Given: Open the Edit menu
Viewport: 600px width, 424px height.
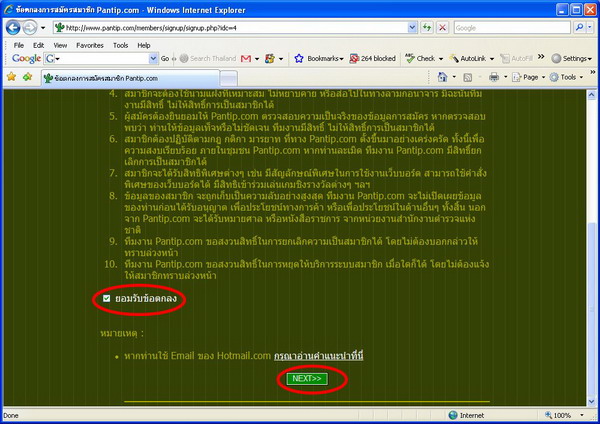Looking at the screenshot, I should (x=38, y=45).
